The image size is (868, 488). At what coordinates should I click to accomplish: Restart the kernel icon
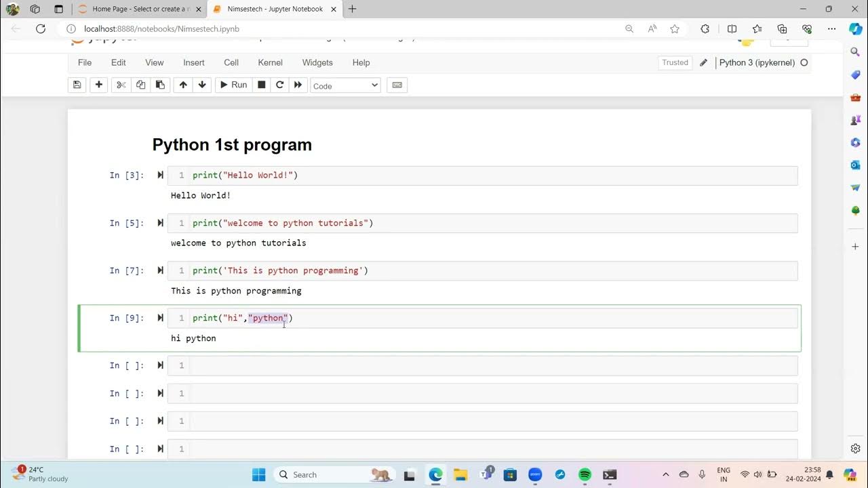(279, 85)
